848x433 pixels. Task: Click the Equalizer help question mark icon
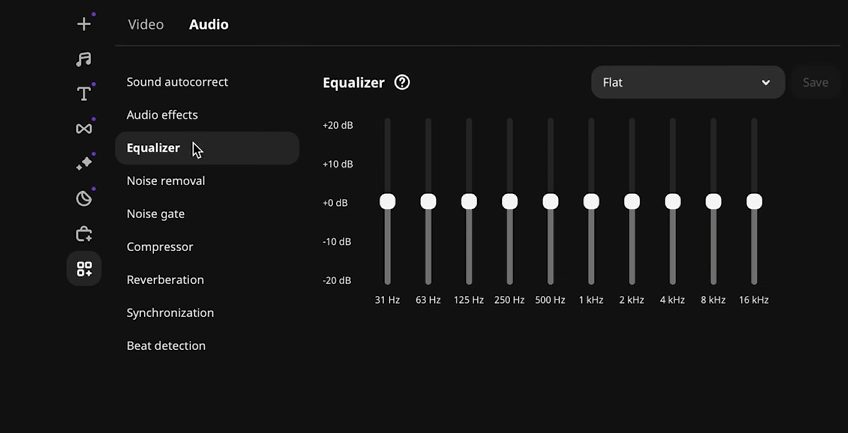402,82
